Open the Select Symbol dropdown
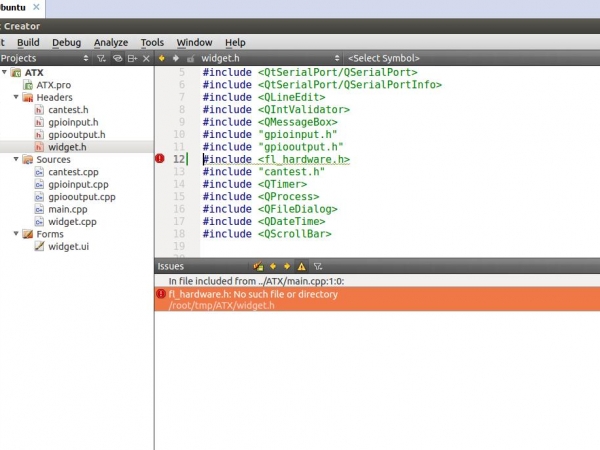The image size is (600, 450). point(384,59)
